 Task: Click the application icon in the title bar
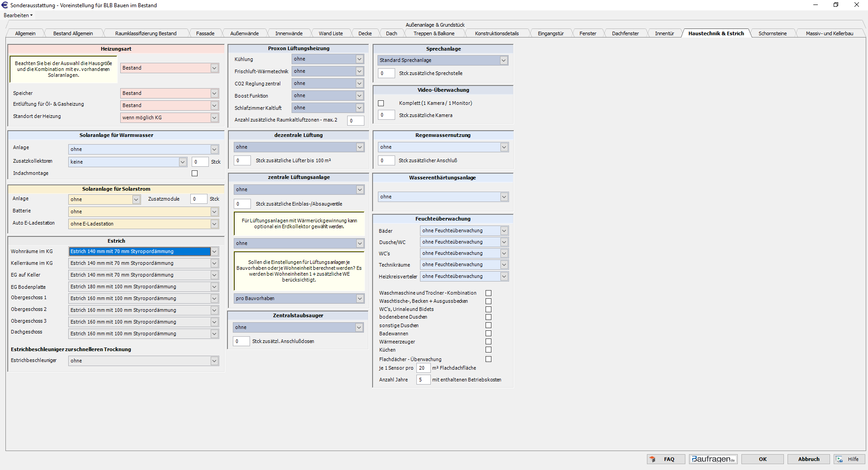pos(5,5)
